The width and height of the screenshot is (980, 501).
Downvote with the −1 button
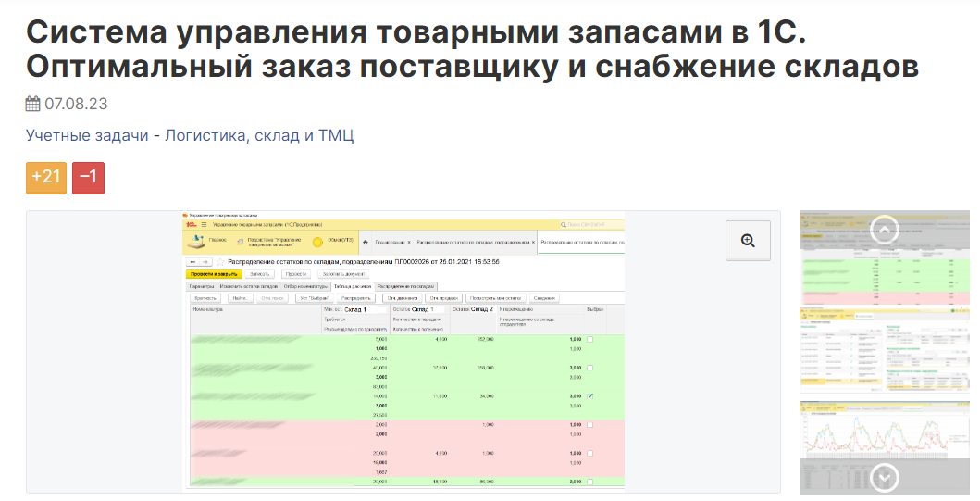pyautogui.click(x=88, y=178)
